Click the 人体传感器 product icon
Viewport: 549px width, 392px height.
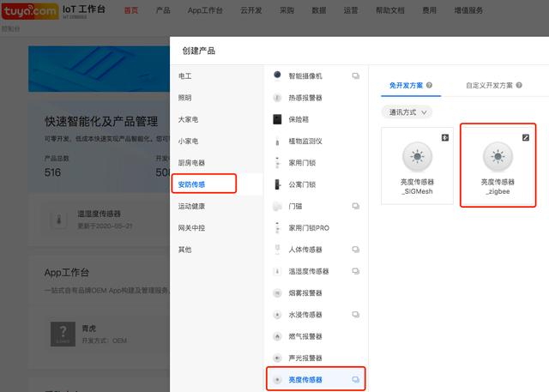tap(277, 250)
